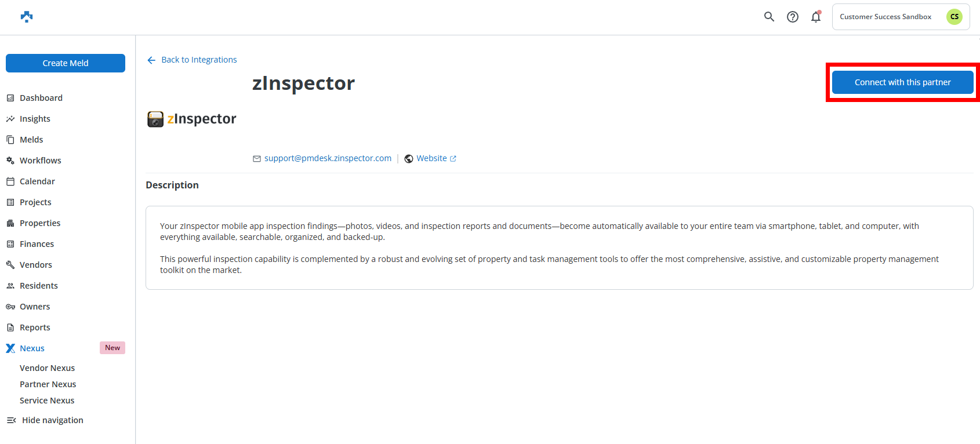
Task: Expand the Nexus navigation section
Action: click(x=32, y=348)
